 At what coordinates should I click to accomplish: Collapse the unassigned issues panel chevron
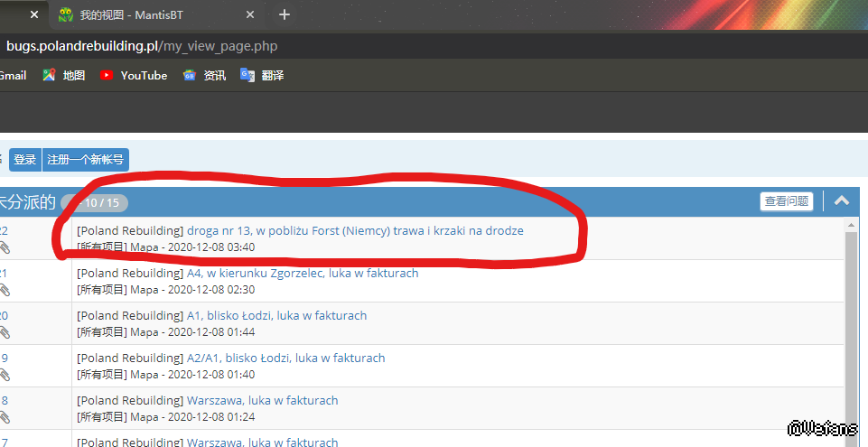842,201
